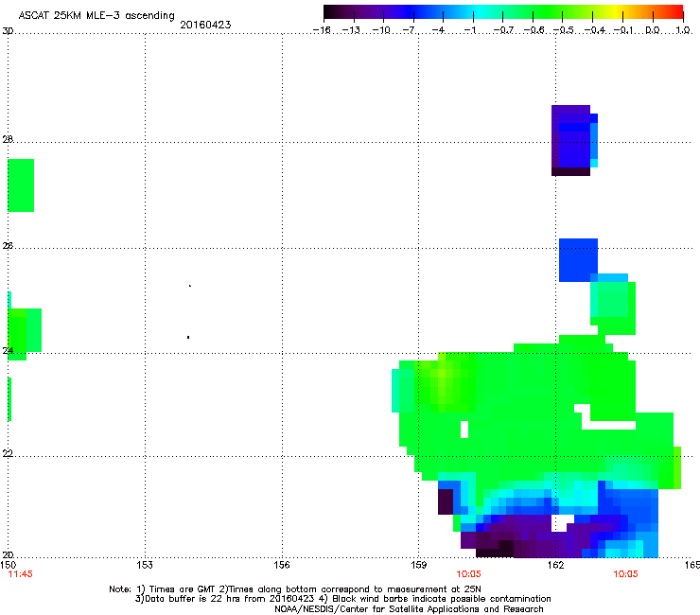The image size is (700, 615).
Task: Click the red 11:45 time label
Action: [20, 574]
